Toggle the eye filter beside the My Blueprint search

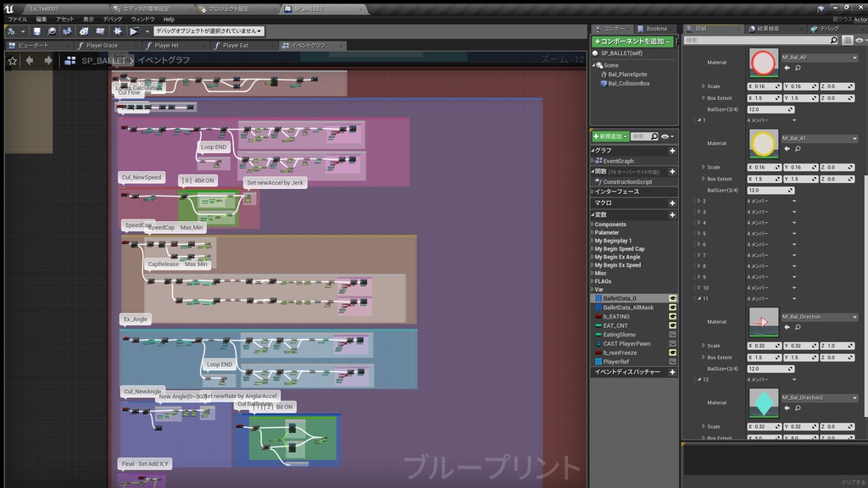pos(665,136)
